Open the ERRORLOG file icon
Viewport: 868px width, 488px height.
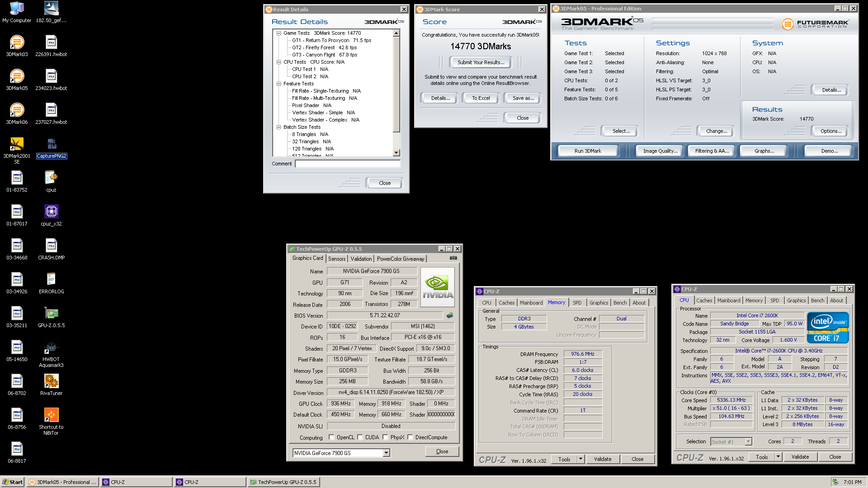coord(51,283)
